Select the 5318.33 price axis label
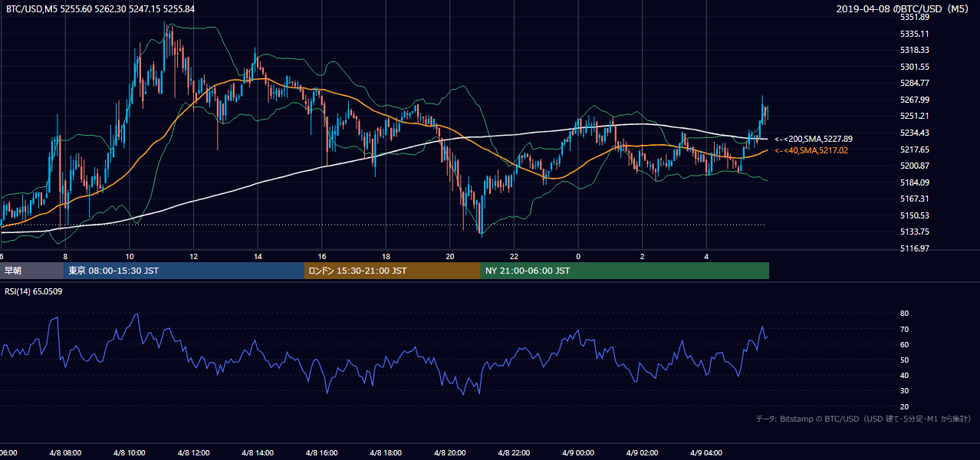 [x=915, y=50]
